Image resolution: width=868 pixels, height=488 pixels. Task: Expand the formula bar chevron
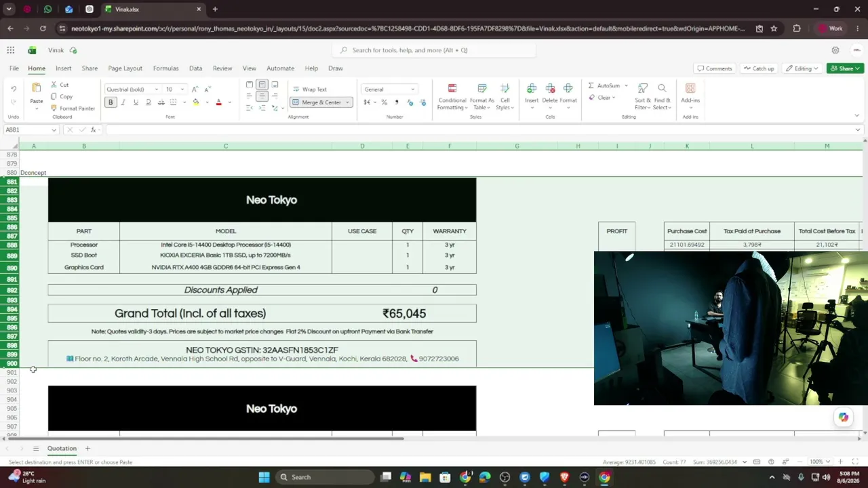pyautogui.click(x=858, y=129)
